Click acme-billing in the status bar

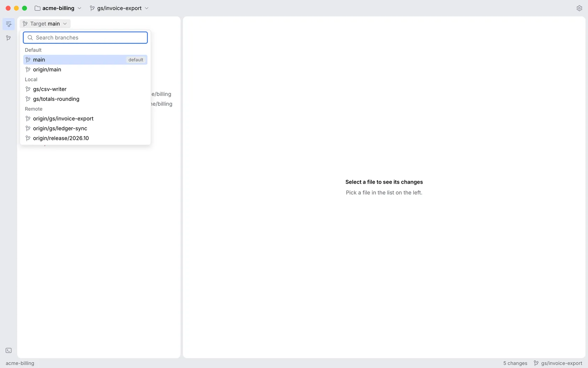coord(20,363)
